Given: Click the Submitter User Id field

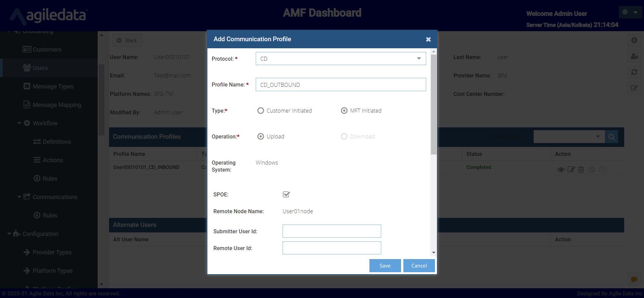Looking at the screenshot, I should (x=332, y=231).
